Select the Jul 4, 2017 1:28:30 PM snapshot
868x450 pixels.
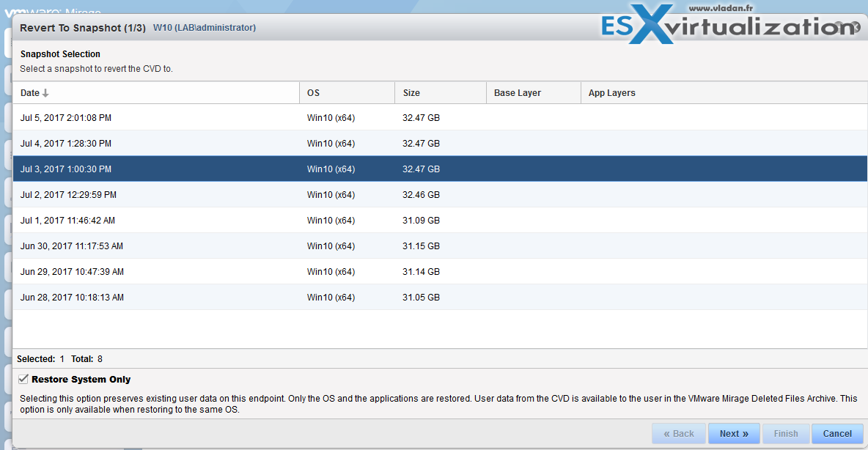(x=440, y=144)
